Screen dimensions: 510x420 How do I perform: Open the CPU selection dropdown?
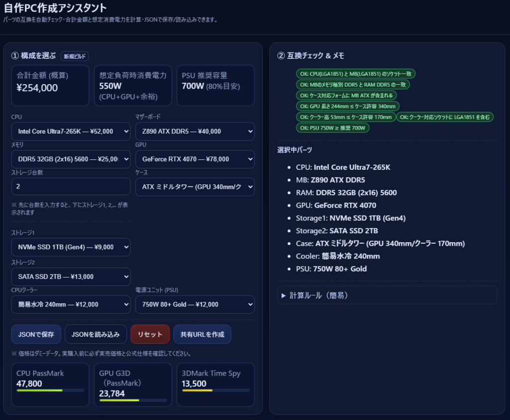71,132
